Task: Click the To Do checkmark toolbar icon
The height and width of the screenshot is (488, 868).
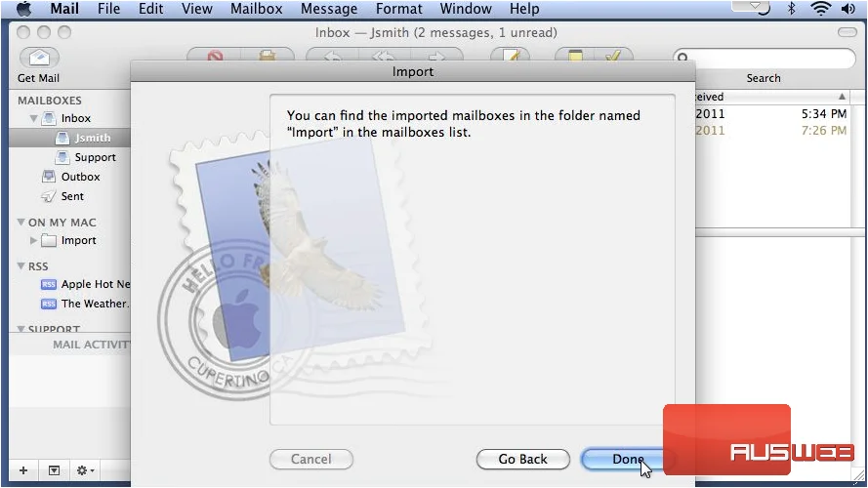Action: pyautogui.click(x=613, y=56)
